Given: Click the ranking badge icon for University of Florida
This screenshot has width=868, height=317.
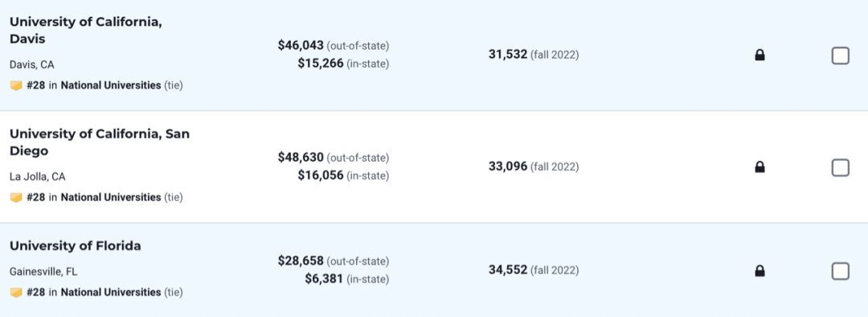Looking at the screenshot, I should (x=16, y=292).
